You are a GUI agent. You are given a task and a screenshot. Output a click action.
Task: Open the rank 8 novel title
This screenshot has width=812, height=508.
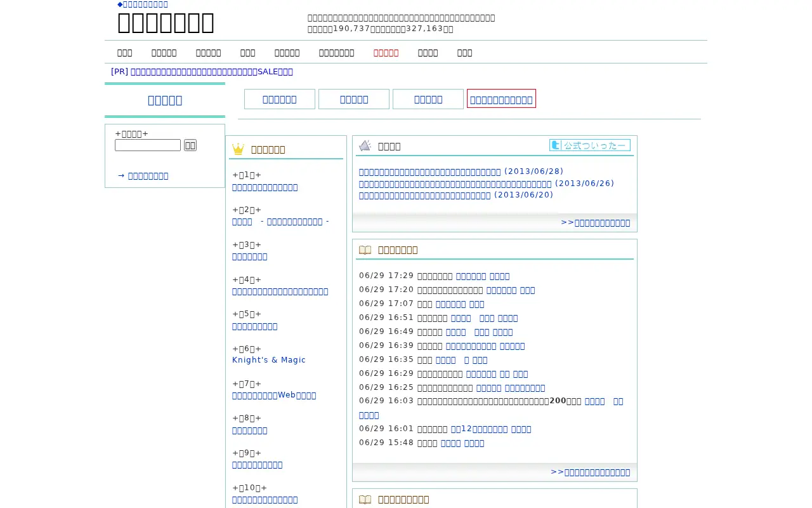(x=250, y=431)
